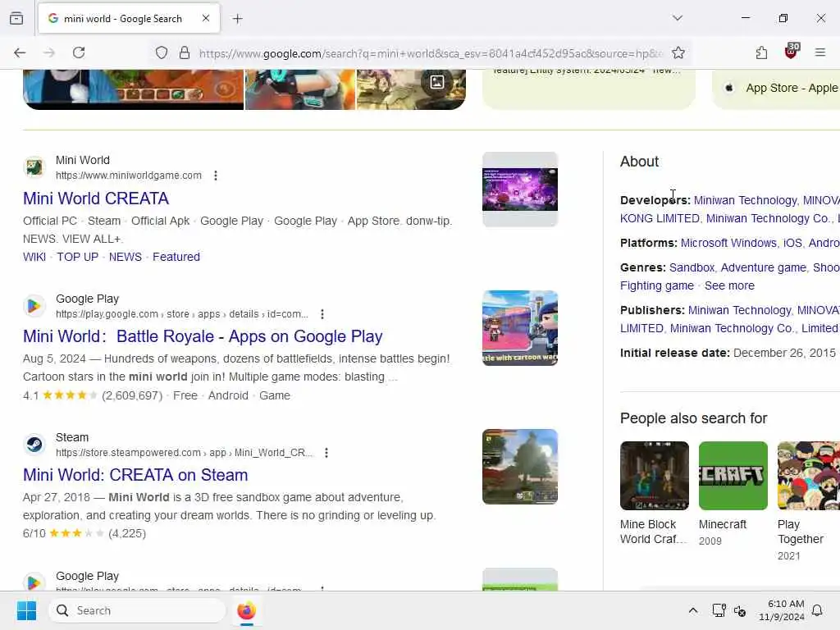
Task: Open Firefox View recent browsing icon
Action: (x=16, y=18)
